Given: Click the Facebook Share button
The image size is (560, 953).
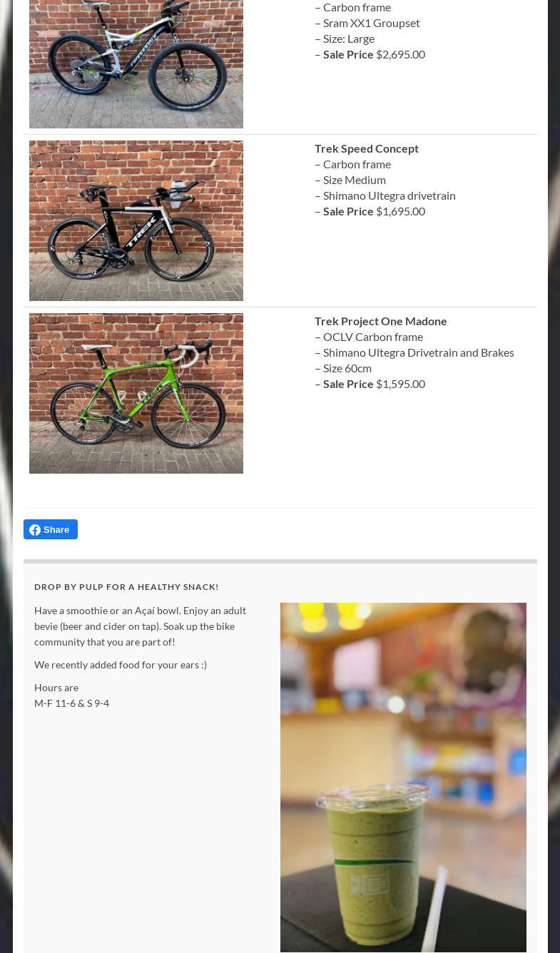Looking at the screenshot, I should [51, 529].
